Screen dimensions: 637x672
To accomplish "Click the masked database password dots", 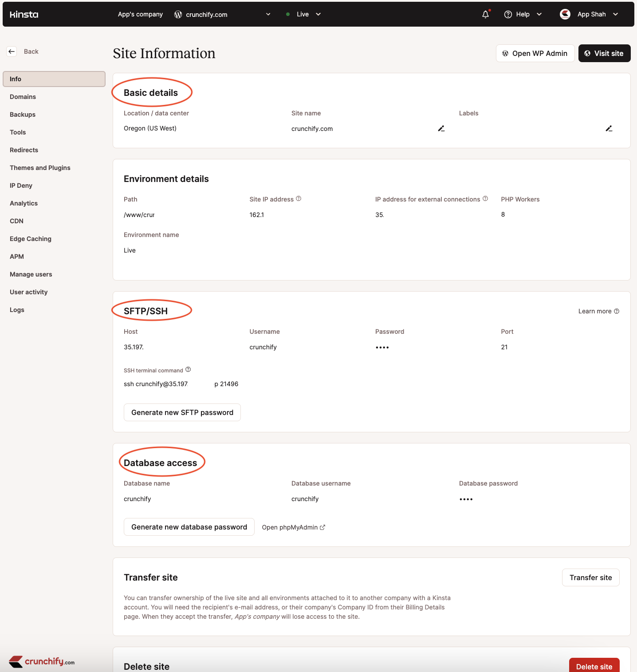I will 466,499.
